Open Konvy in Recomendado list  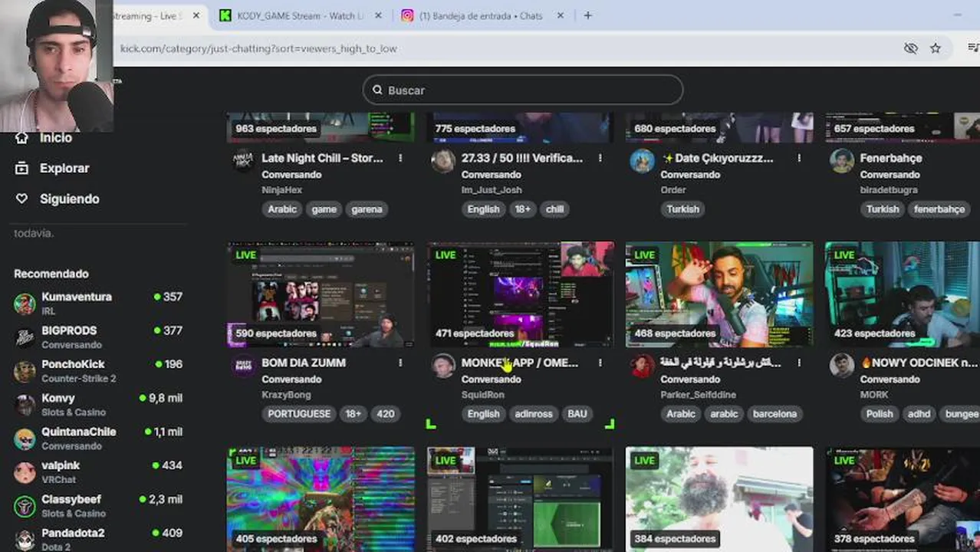coord(98,405)
